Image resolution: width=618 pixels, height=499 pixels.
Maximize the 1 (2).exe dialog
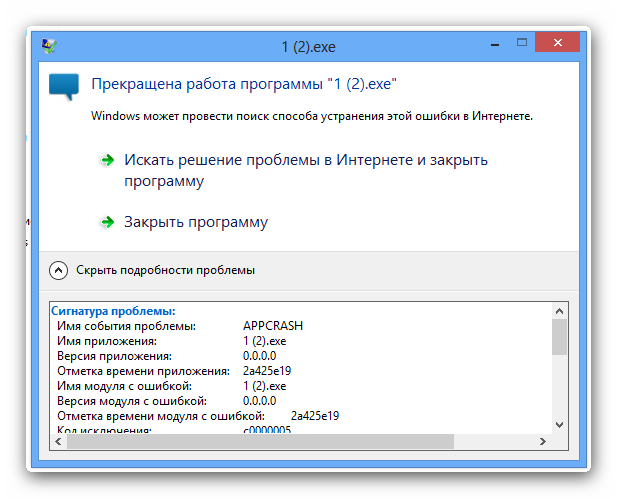(522, 42)
